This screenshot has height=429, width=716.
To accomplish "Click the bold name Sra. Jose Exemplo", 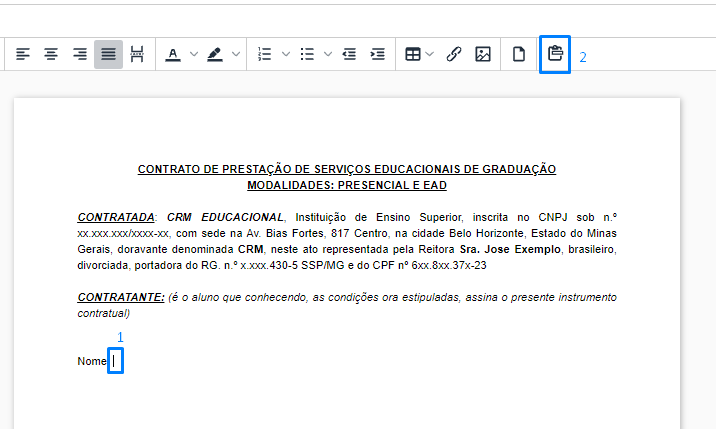I will pos(510,249).
